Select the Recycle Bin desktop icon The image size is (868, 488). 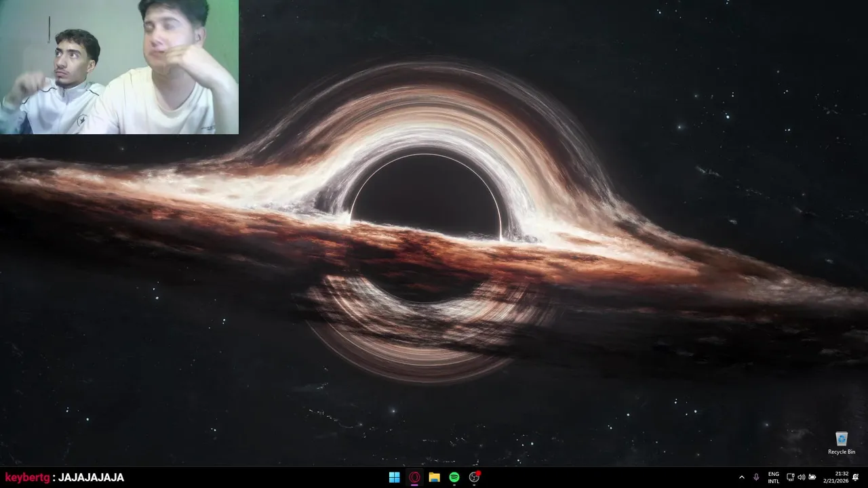coord(842,443)
